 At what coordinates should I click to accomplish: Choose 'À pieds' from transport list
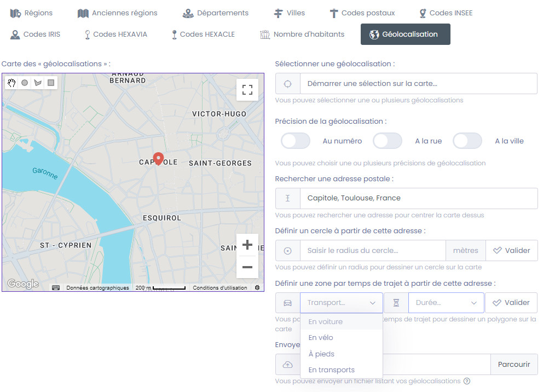(x=321, y=354)
